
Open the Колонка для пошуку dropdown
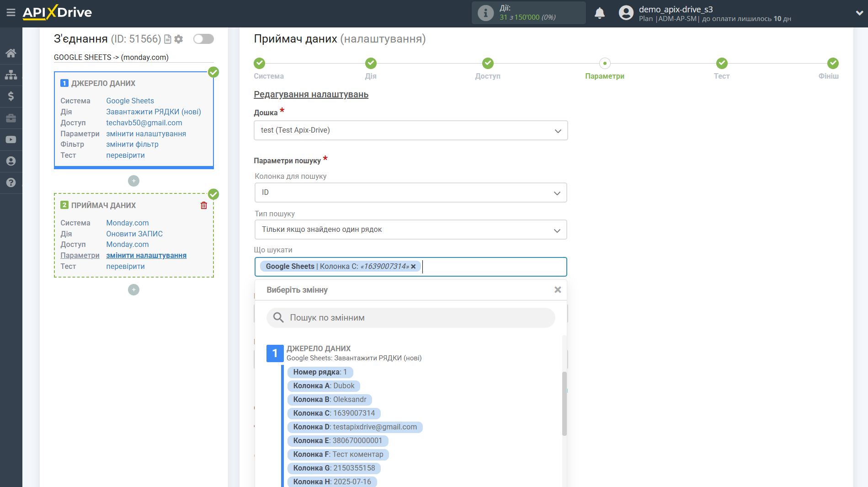point(410,193)
